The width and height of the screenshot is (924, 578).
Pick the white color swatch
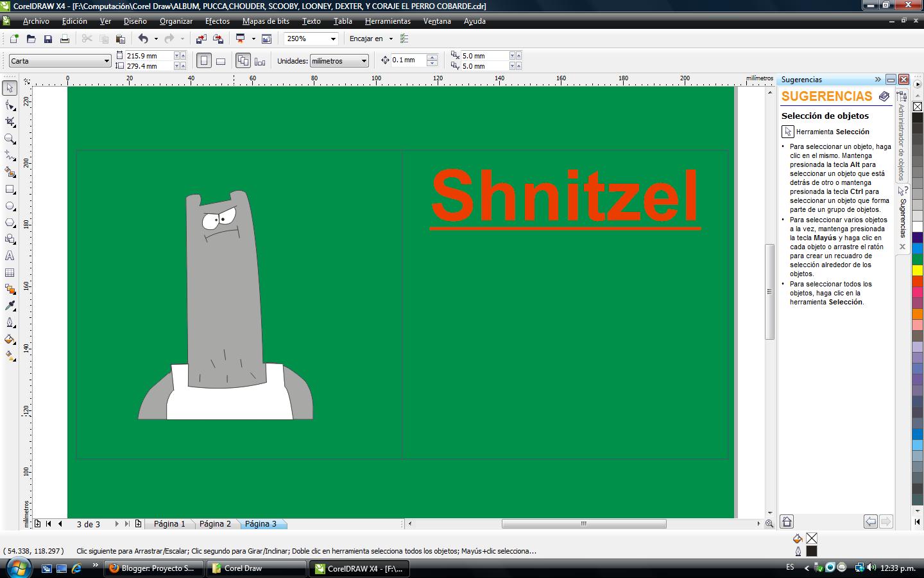point(917,227)
